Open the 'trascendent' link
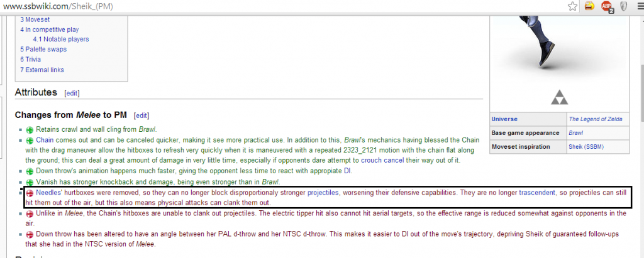The width and height of the screenshot is (644, 258). (537, 192)
